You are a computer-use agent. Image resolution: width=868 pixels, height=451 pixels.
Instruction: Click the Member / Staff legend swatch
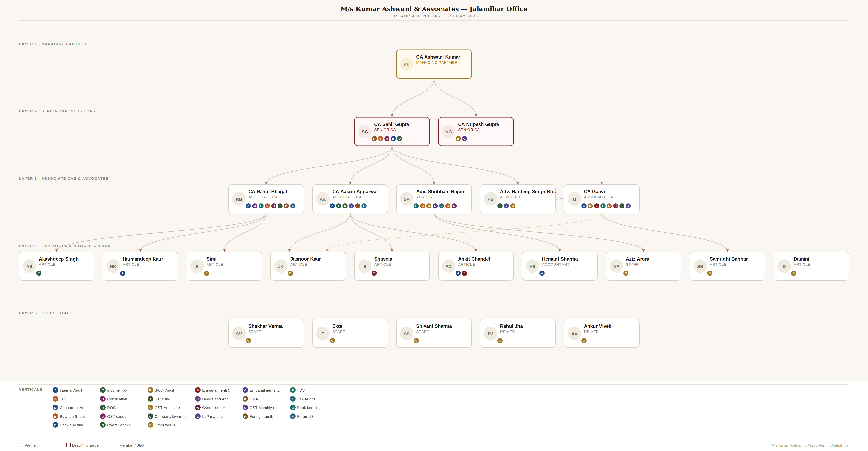pyautogui.click(x=116, y=445)
